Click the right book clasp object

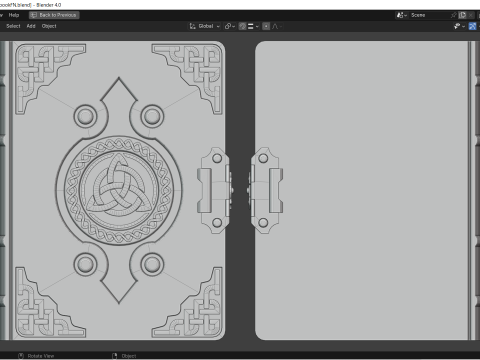[x=266, y=190]
